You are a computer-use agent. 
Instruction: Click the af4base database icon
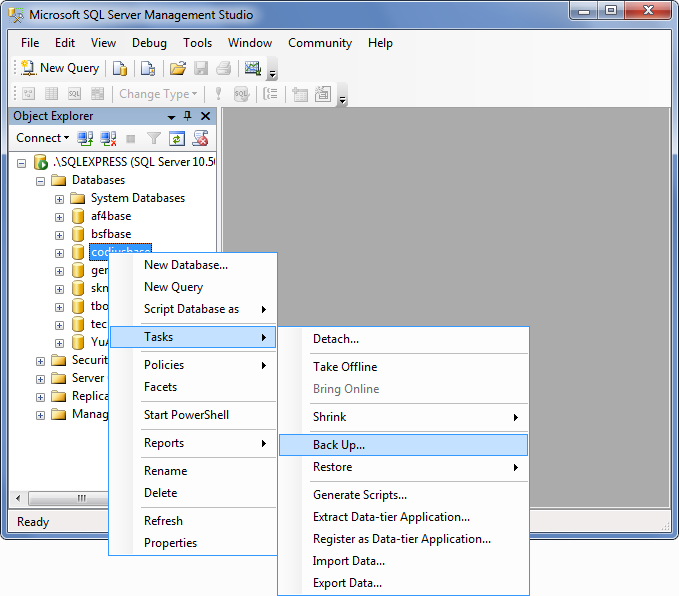(x=78, y=216)
